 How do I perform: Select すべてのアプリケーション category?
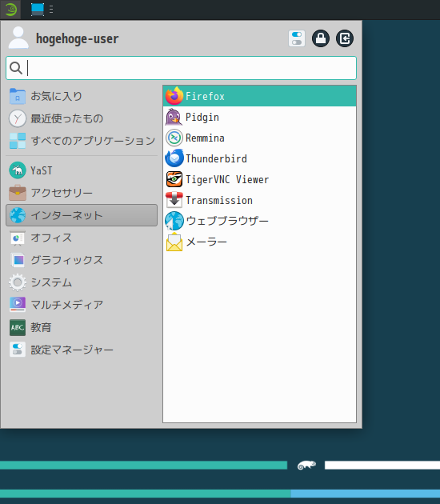[82, 141]
